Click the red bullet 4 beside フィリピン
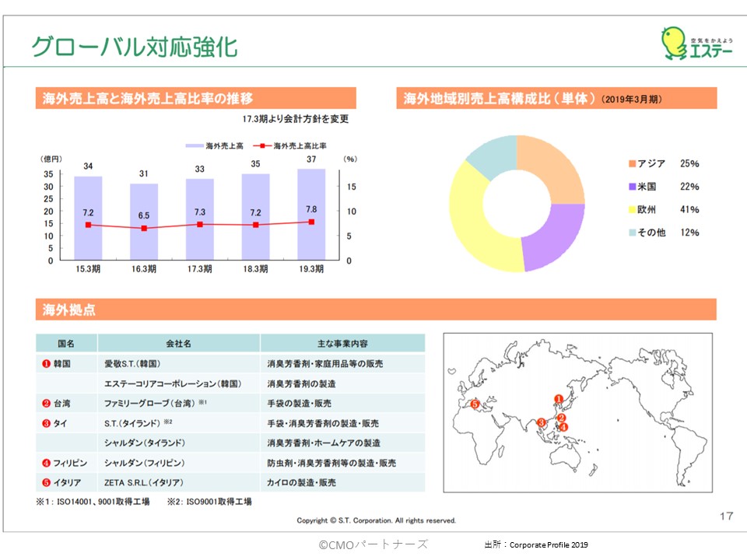Image resolution: width=747 pixels, height=560 pixels. pyautogui.click(x=47, y=464)
